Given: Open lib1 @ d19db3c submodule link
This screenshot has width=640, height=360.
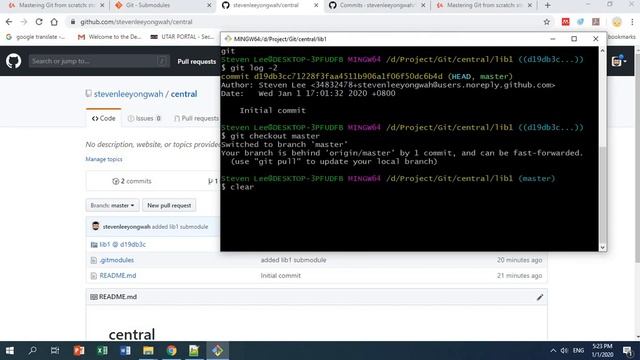Looking at the screenshot, I should [x=122, y=245].
